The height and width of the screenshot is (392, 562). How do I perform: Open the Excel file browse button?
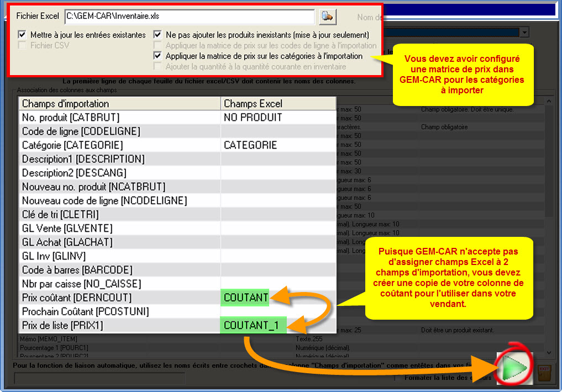[x=327, y=17]
